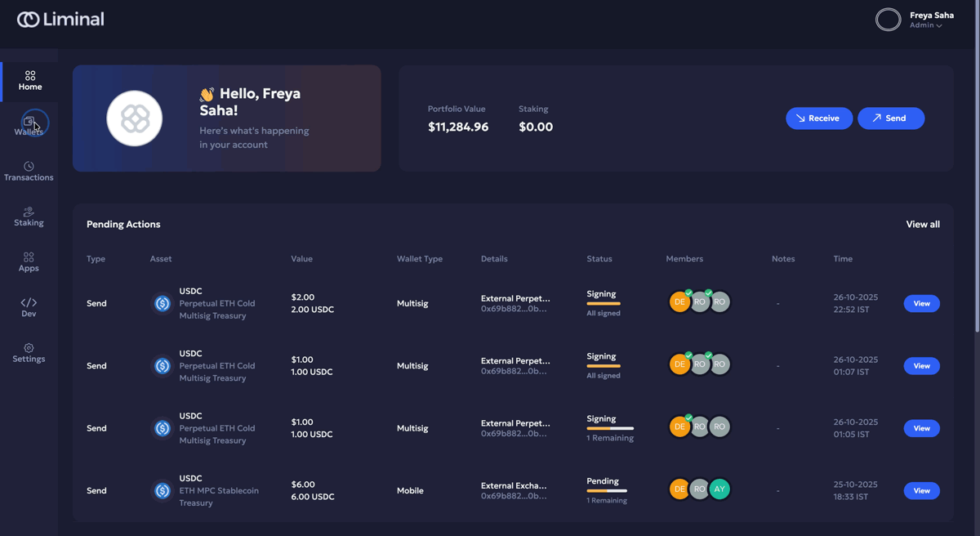Click DE member avatar in the 01:05 IST row
The image size is (980, 536).
click(x=679, y=427)
